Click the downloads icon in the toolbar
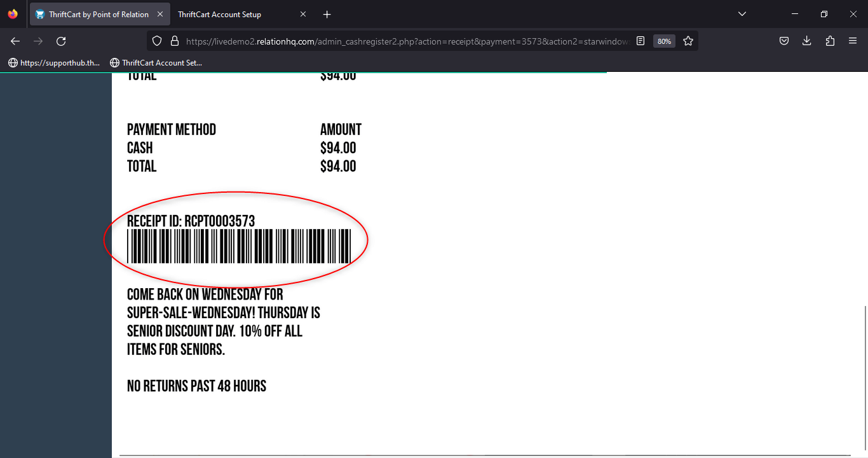This screenshot has width=868, height=458. (806, 40)
